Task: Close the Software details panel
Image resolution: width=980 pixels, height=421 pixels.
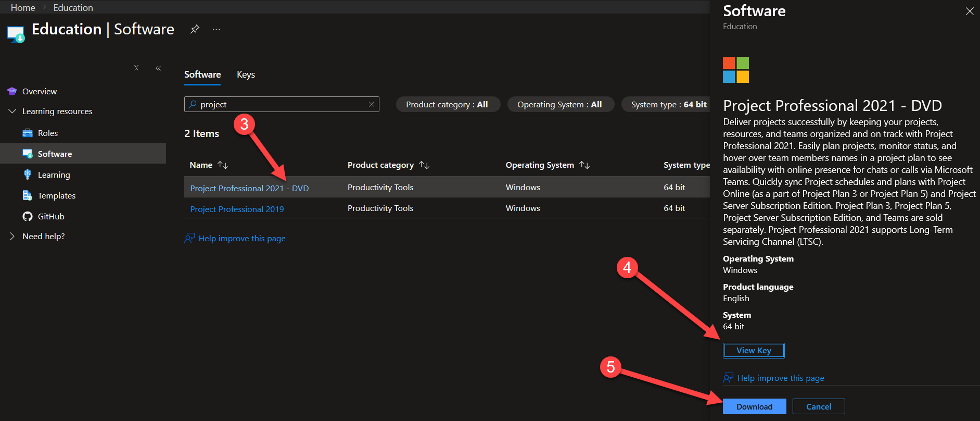Action: 970,11
